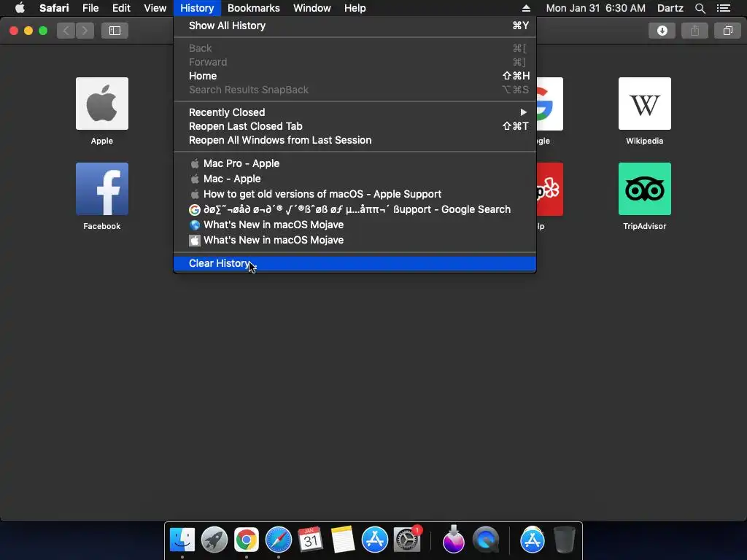Open the Apple favorite tile
Screen dimensions: 747x560
(102, 104)
